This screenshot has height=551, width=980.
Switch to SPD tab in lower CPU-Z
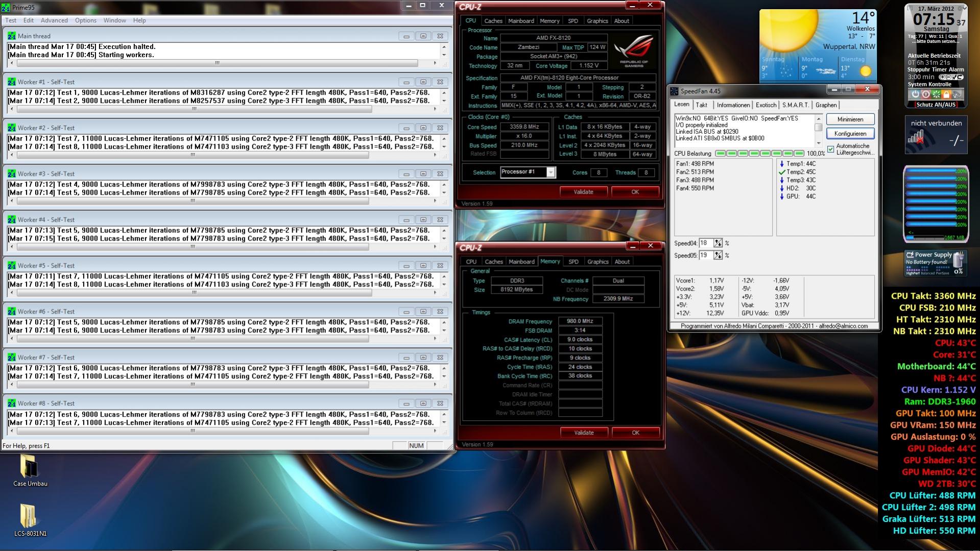(x=573, y=262)
